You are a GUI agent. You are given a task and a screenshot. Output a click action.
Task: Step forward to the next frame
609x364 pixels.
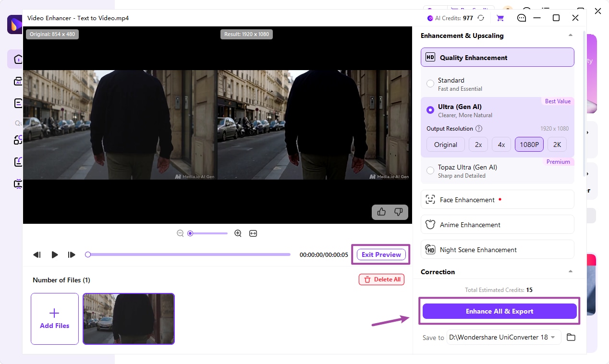pyautogui.click(x=72, y=255)
